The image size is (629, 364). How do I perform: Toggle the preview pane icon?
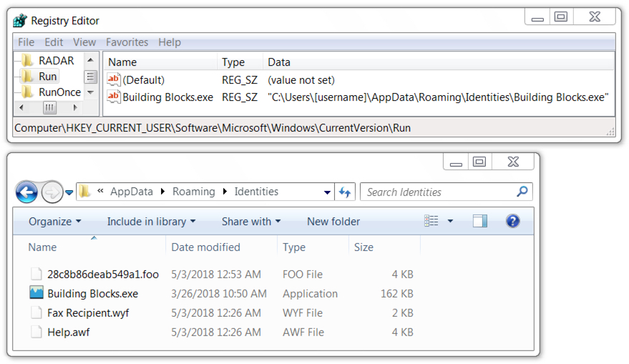tap(479, 221)
